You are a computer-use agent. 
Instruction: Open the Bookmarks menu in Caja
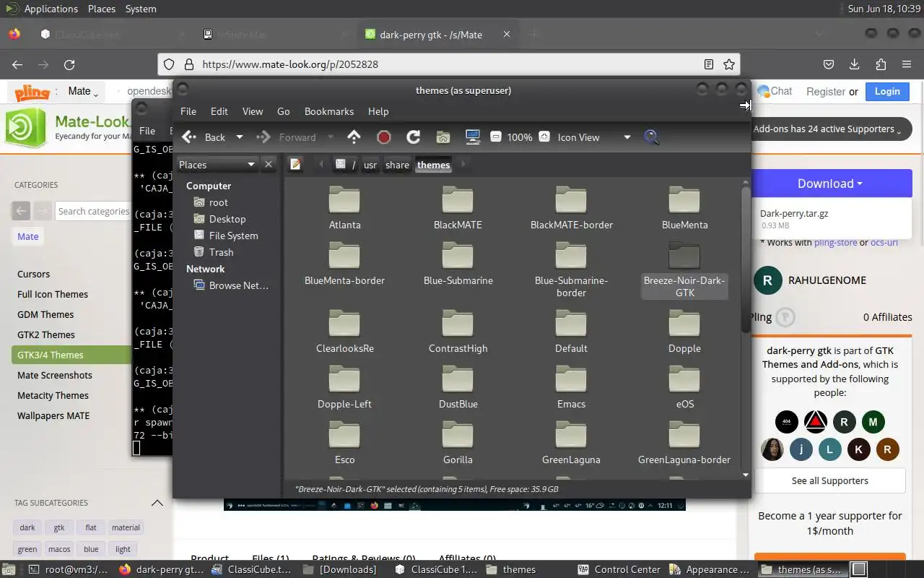[x=329, y=111]
